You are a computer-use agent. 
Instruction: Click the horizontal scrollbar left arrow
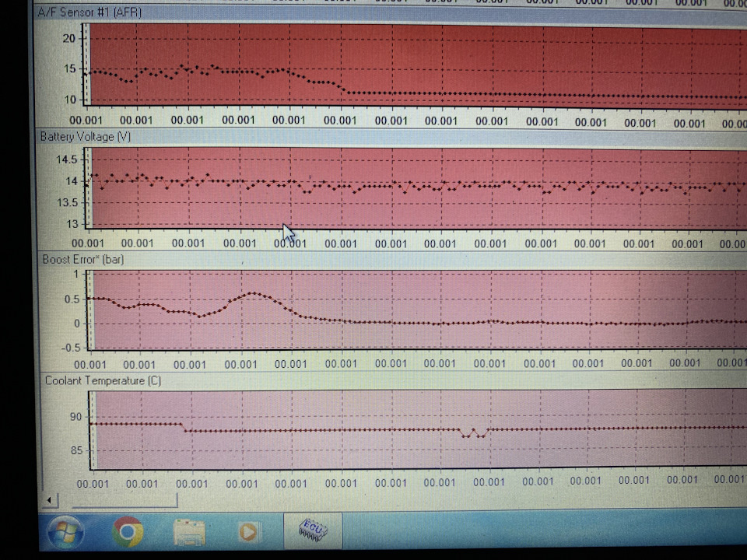click(49, 500)
